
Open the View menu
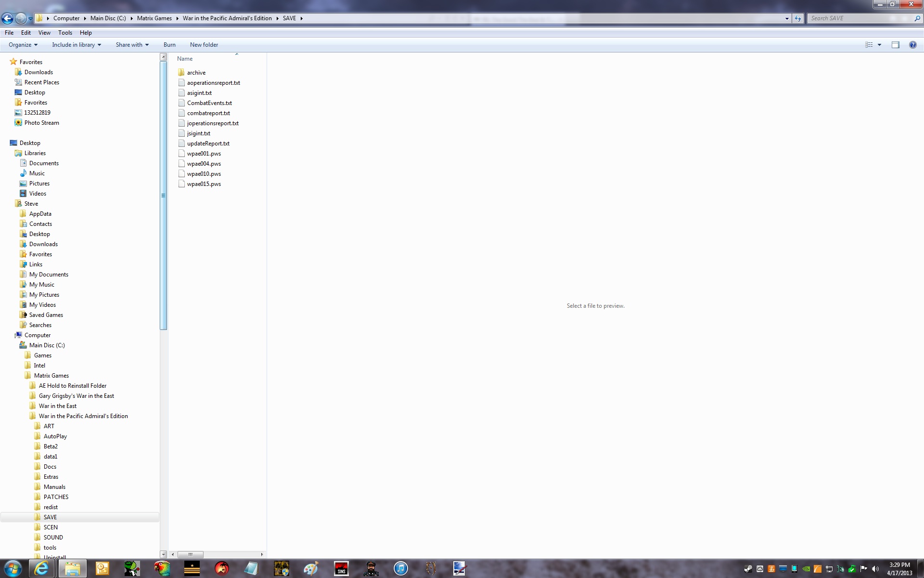click(44, 33)
